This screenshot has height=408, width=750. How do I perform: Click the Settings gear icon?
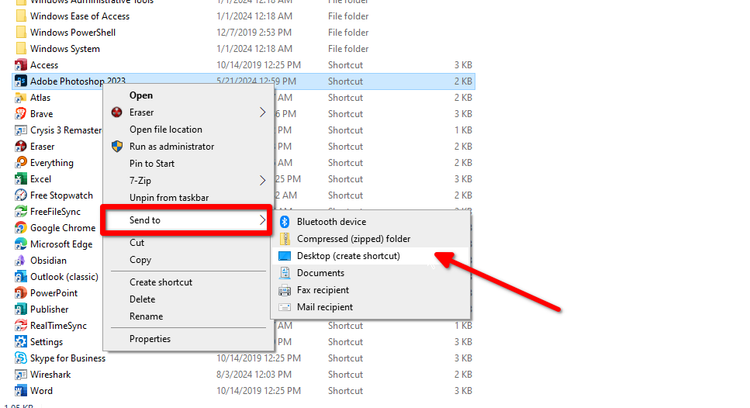pyautogui.click(x=21, y=342)
